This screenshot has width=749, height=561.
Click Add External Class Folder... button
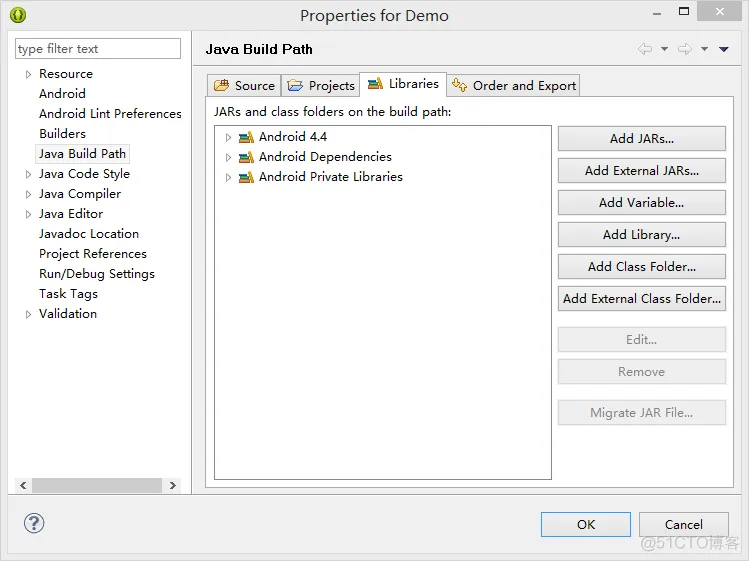pos(642,299)
